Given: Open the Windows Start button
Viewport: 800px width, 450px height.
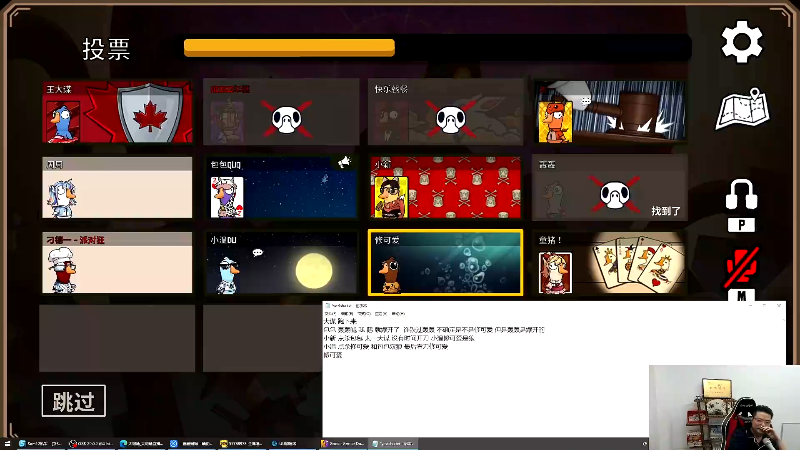Looking at the screenshot, I should pyautogui.click(x=7, y=444).
